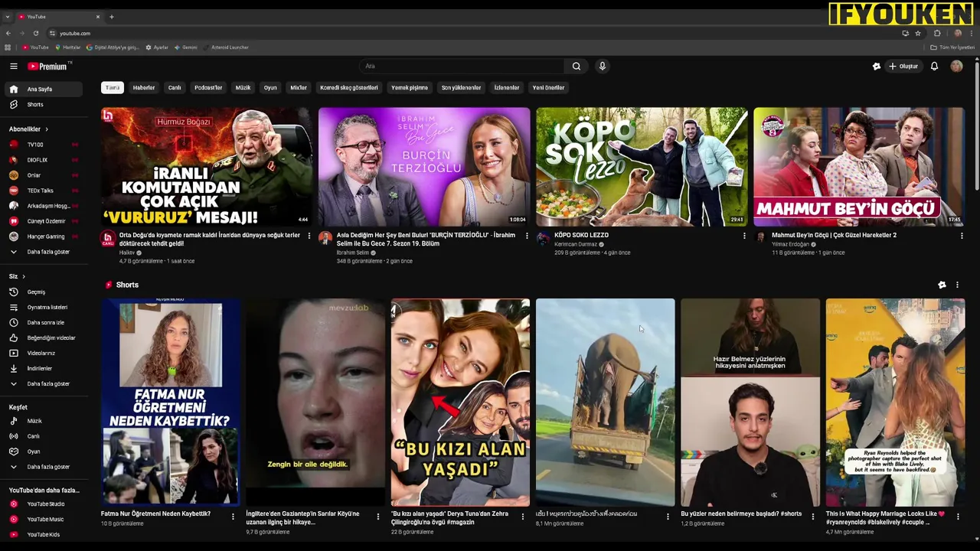Open the Shorts shelf options icon
This screenshot has height=551, width=980.
coord(942,285)
